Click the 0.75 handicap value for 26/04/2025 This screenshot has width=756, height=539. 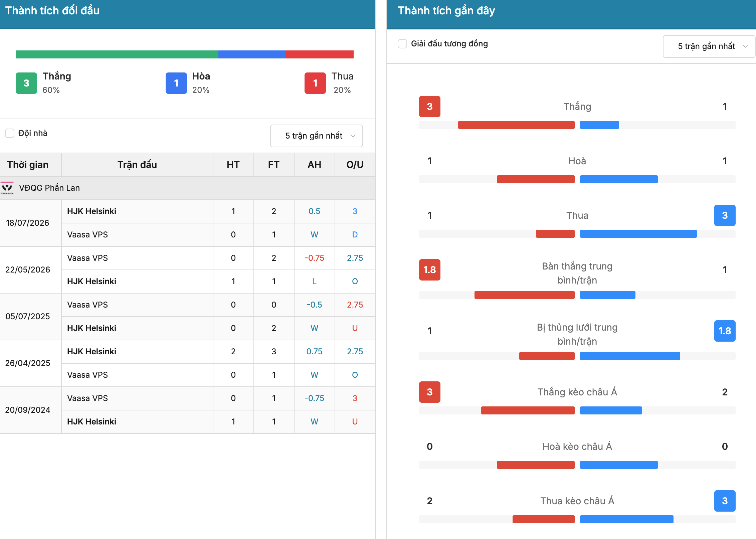315,352
